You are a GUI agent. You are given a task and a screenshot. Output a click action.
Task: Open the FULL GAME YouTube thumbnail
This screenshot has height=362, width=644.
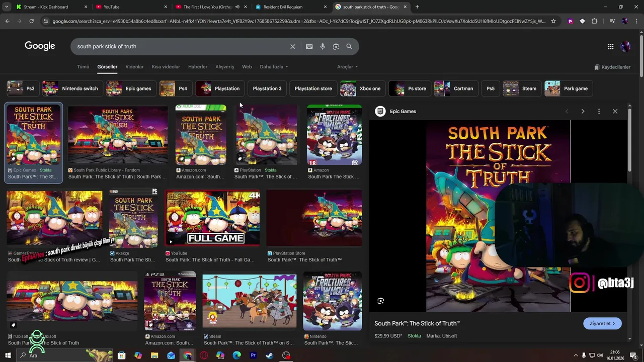pos(213,218)
